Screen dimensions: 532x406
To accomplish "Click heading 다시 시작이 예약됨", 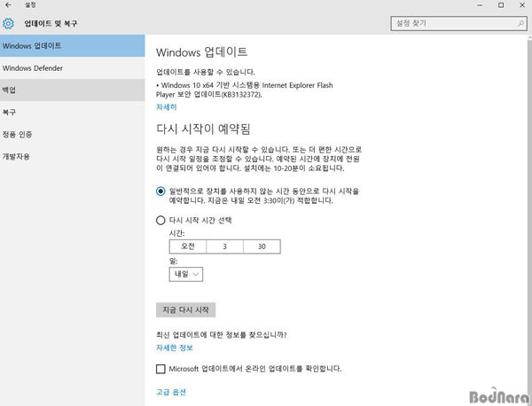I will [x=203, y=129].
